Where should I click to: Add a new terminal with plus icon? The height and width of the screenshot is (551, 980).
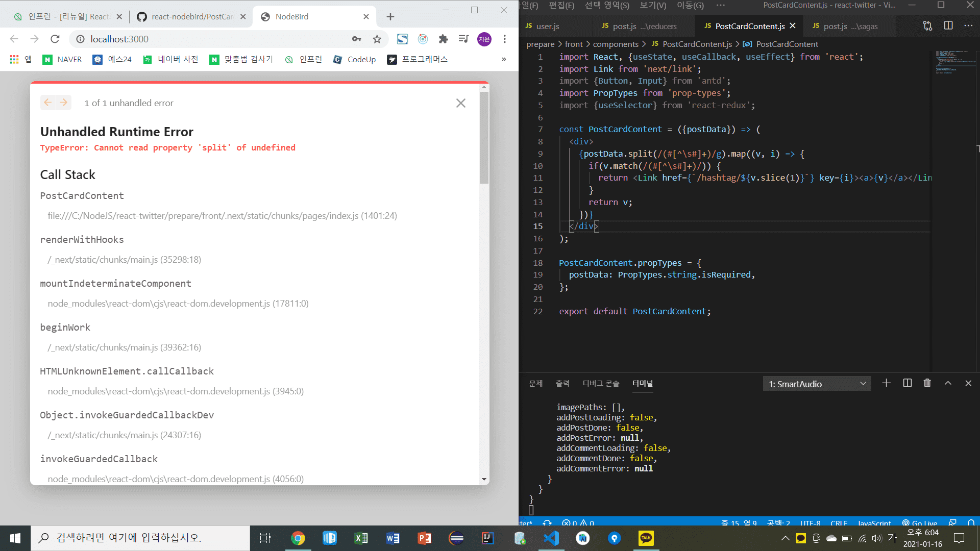pos(887,383)
